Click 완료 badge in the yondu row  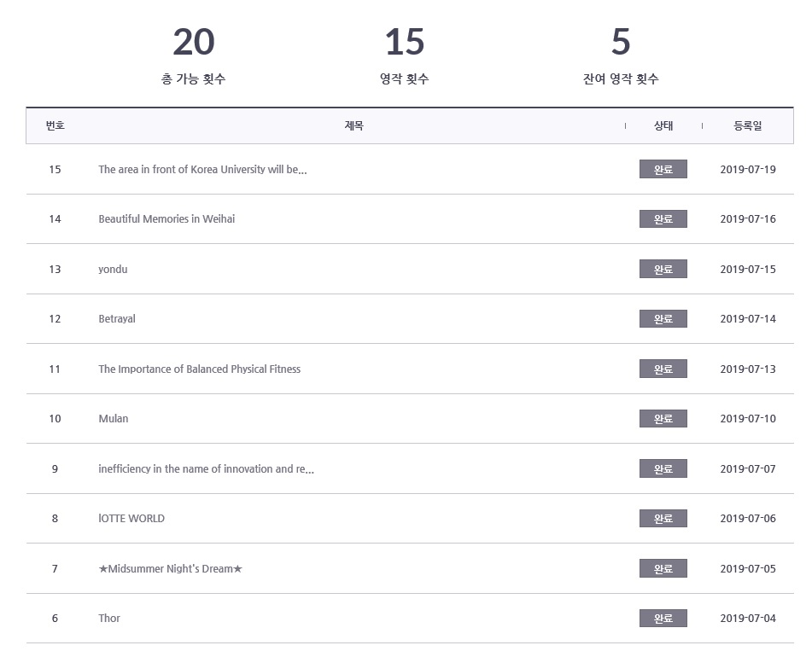click(x=663, y=269)
